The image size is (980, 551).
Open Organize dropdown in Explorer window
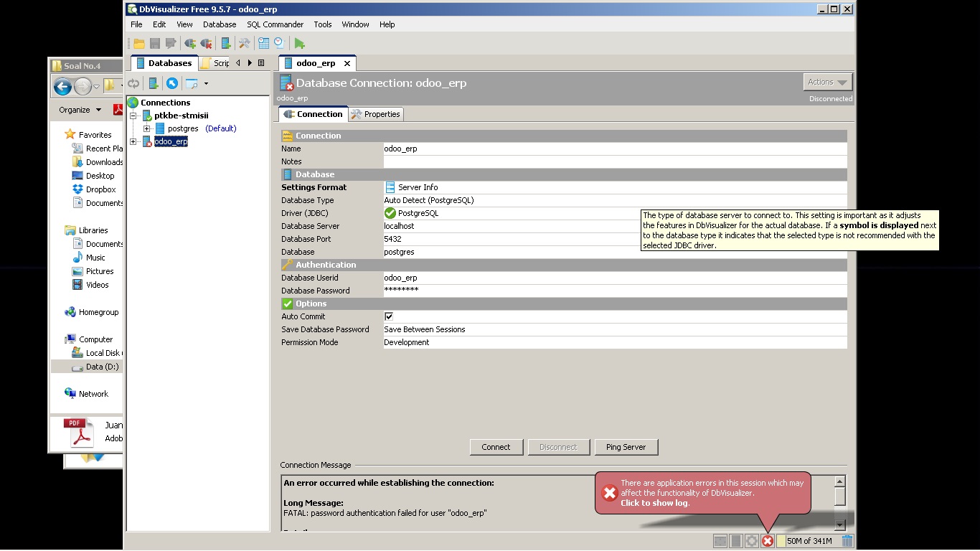pyautogui.click(x=80, y=110)
